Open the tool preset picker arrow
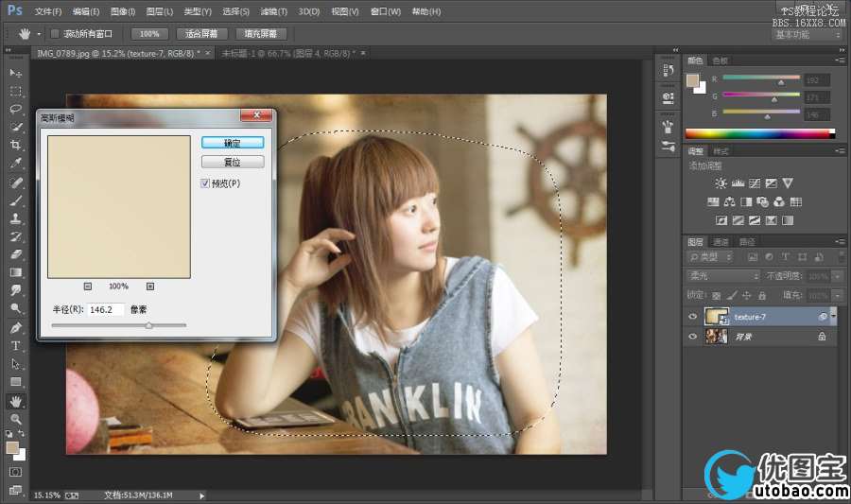The width and height of the screenshot is (851, 504). (39, 34)
